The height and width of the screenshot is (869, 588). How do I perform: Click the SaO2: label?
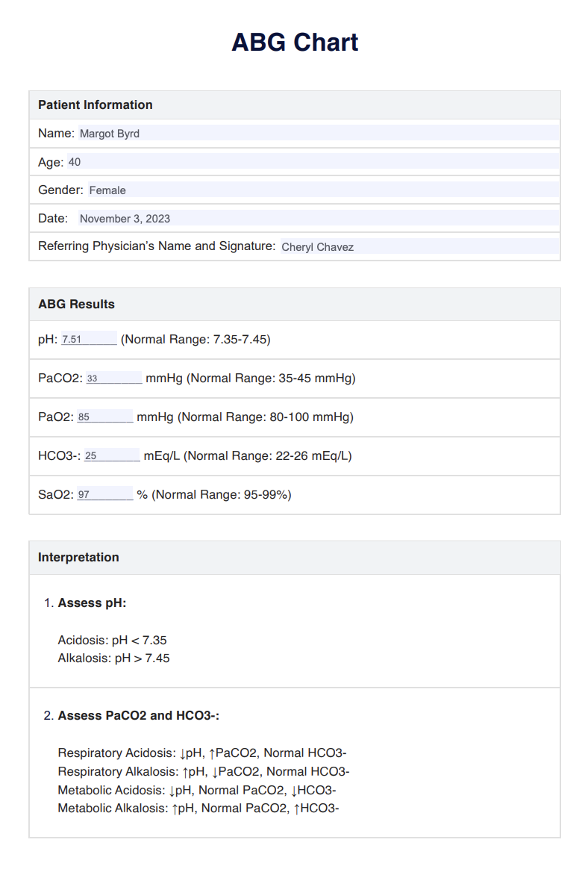pyautogui.click(x=55, y=494)
